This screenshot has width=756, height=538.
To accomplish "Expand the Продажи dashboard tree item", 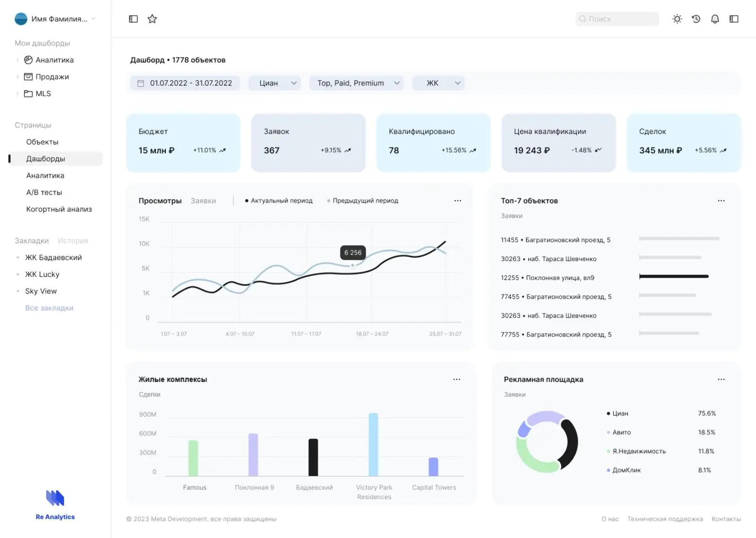I will (x=17, y=77).
